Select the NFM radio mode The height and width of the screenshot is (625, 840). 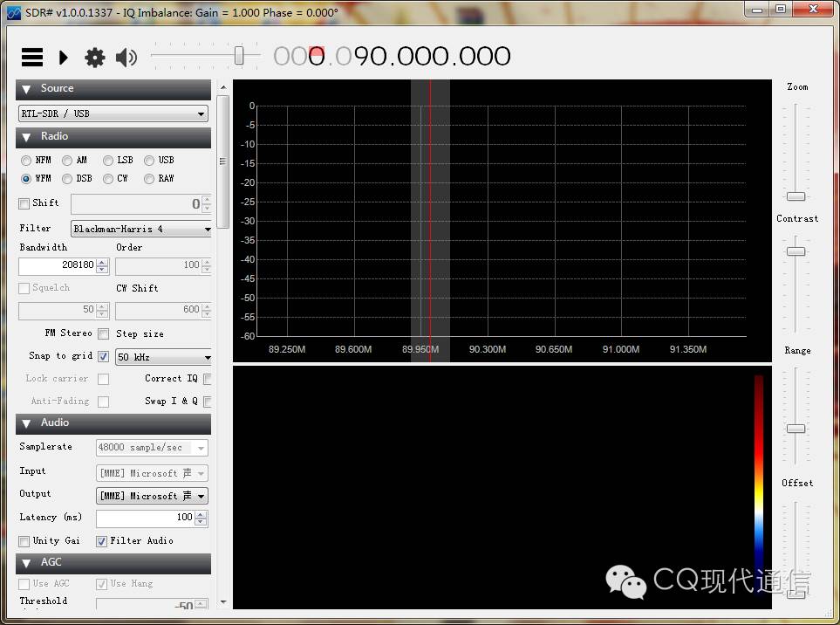[x=26, y=161]
